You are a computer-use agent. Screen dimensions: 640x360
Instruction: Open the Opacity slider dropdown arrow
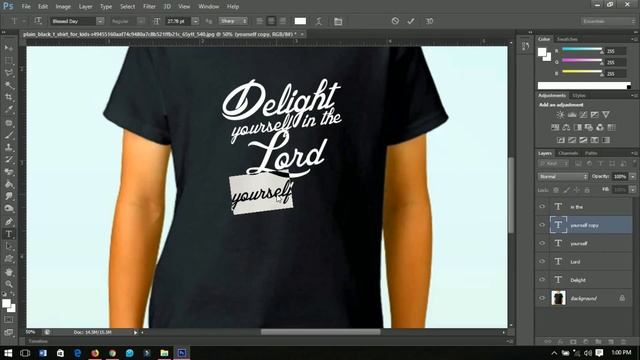633,176
